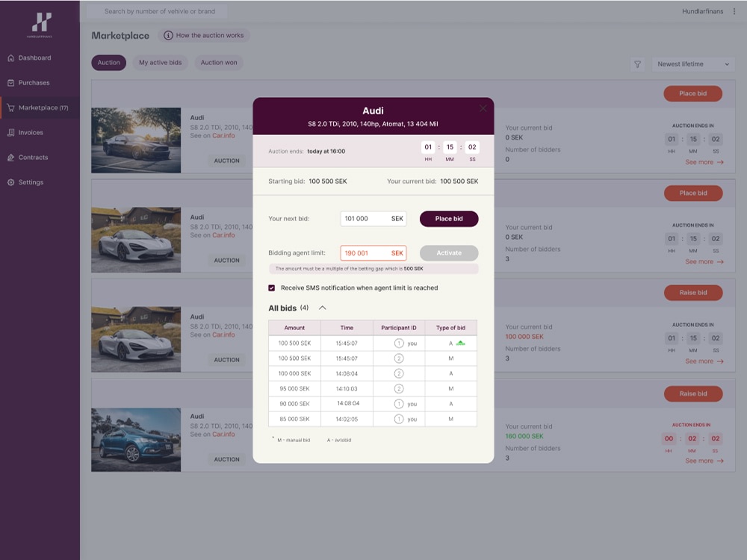Select Marketplace (17) sidebar item
The image size is (747, 560).
(40, 108)
